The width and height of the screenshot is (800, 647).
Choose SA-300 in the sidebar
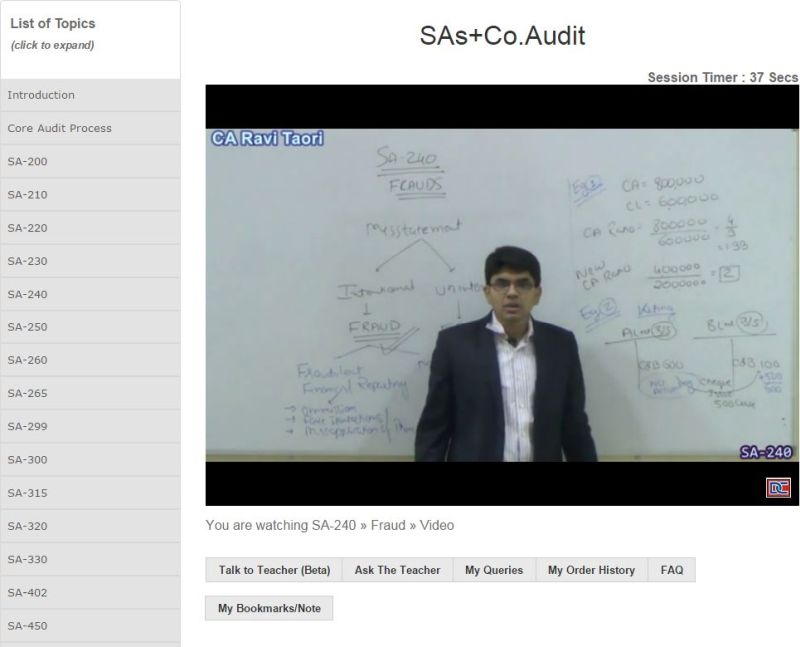90,460
